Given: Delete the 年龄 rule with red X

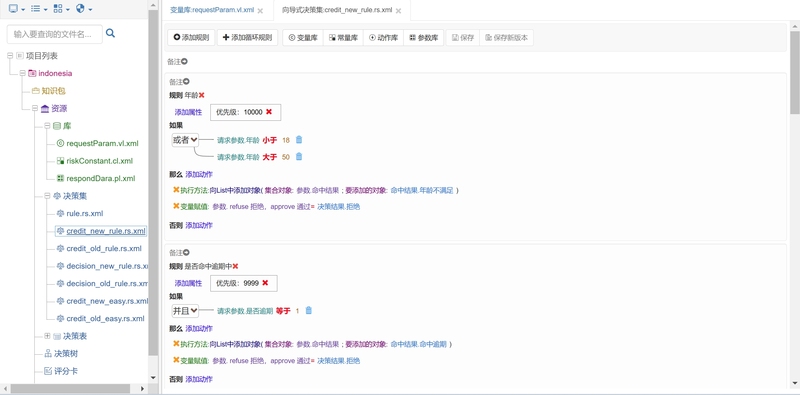Looking at the screenshot, I should point(202,95).
